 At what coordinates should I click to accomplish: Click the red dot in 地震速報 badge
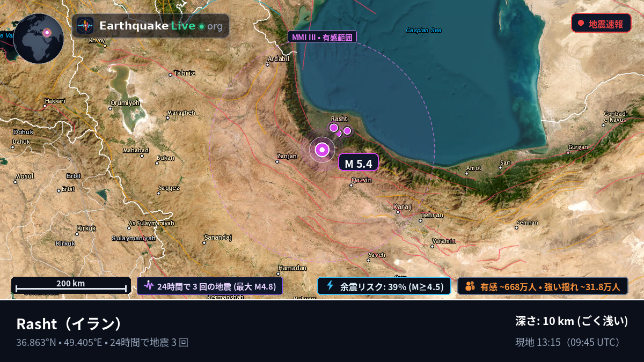tap(581, 24)
